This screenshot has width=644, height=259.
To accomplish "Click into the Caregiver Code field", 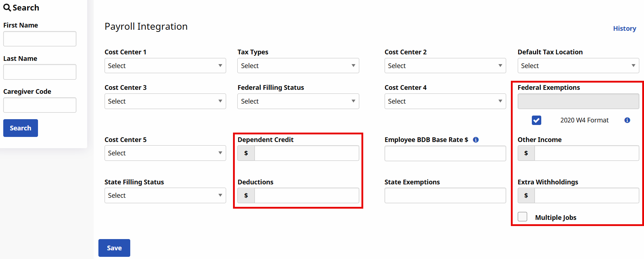I will click(x=40, y=105).
